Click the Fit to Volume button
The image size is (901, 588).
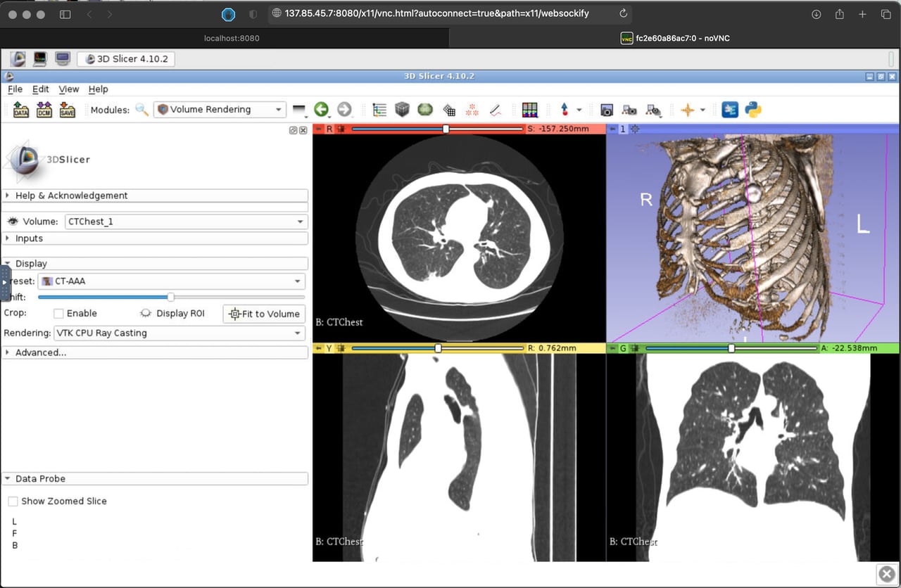tap(264, 314)
